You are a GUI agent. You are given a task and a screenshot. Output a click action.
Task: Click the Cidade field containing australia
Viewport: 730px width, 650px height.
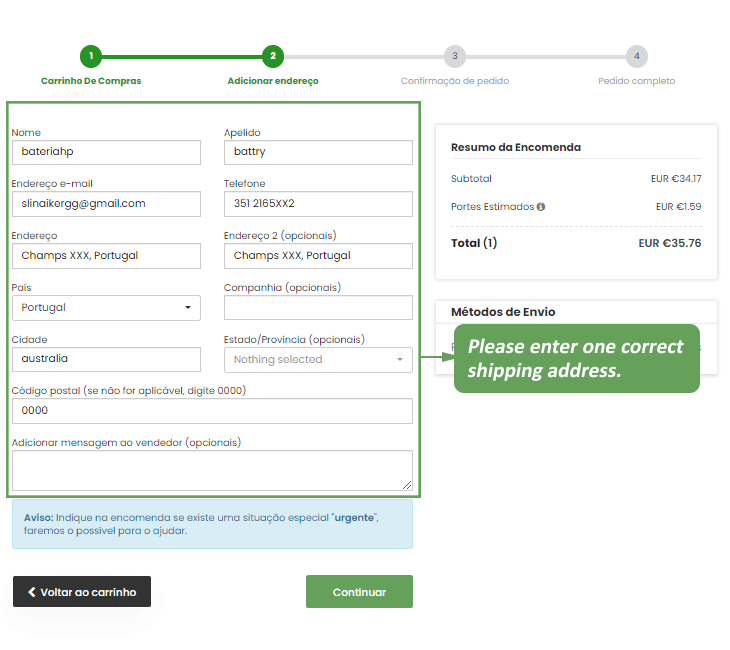coord(106,359)
